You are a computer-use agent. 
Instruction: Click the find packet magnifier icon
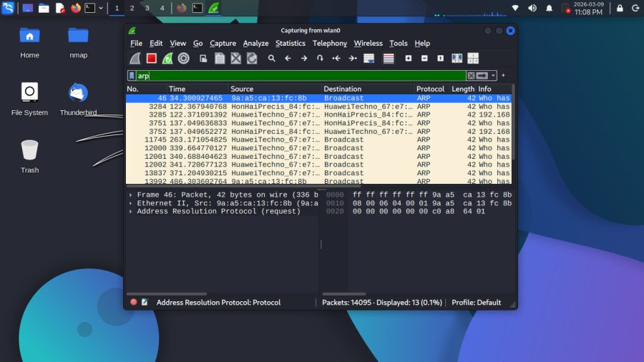coord(272,59)
